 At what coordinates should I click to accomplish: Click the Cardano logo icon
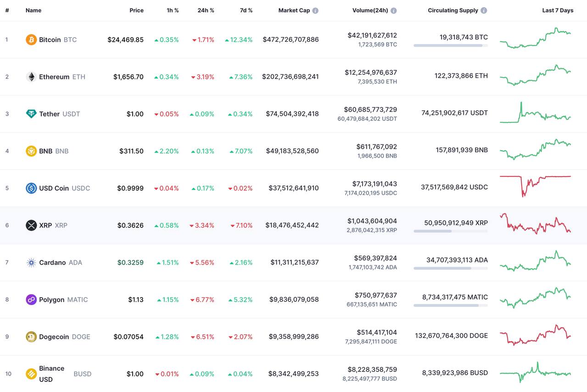pos(31,263)
